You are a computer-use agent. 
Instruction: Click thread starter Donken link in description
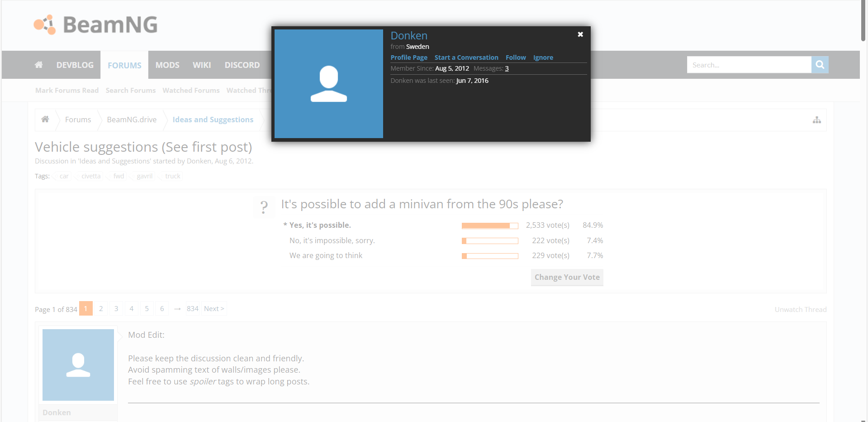(x=199, y=161)
